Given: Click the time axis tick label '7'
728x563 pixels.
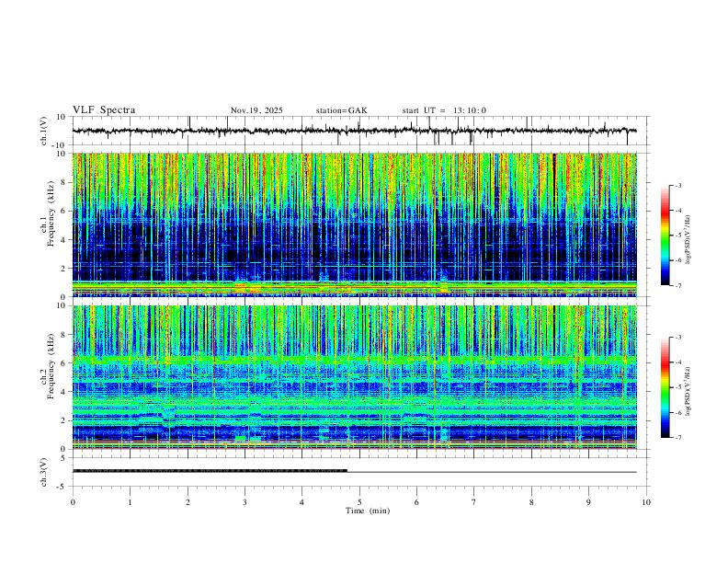Looking at the screenshot, I should click(x=474, y=502).
